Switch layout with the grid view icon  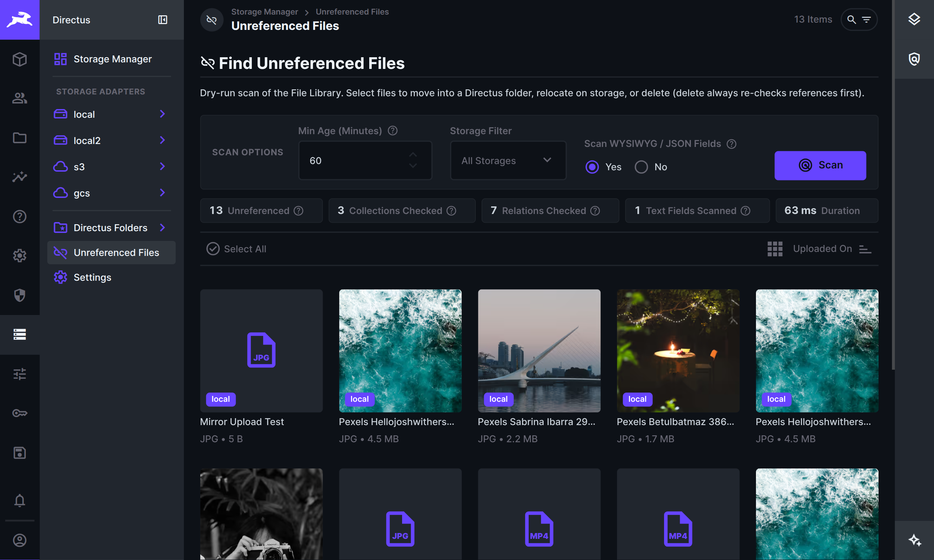click(x=775, y=249)
